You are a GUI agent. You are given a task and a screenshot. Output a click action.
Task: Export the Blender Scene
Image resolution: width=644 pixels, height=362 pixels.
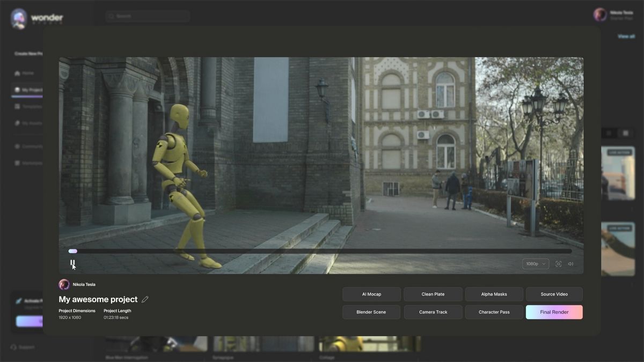coord(371,312)
